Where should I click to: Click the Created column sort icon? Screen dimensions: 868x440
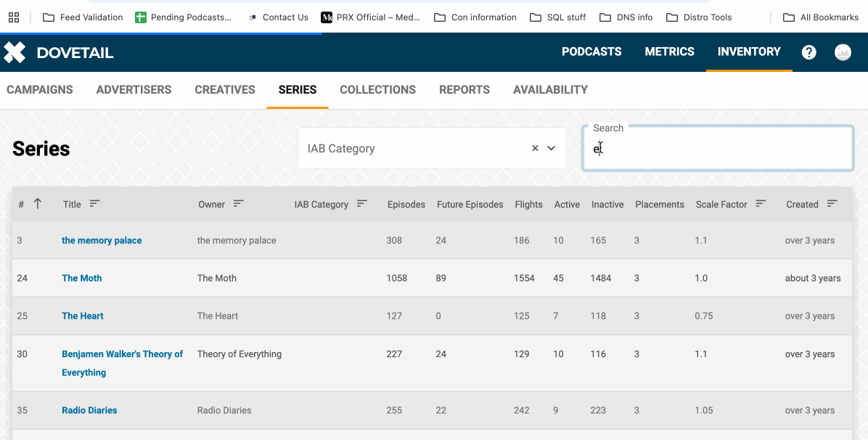tap(832, 204)
